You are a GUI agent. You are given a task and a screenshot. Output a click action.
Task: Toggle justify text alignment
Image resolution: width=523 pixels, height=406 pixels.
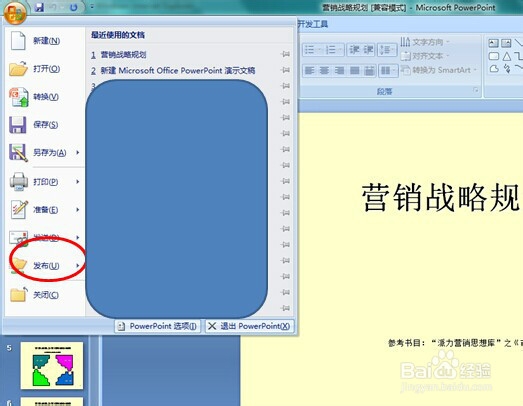coord(355,70)
